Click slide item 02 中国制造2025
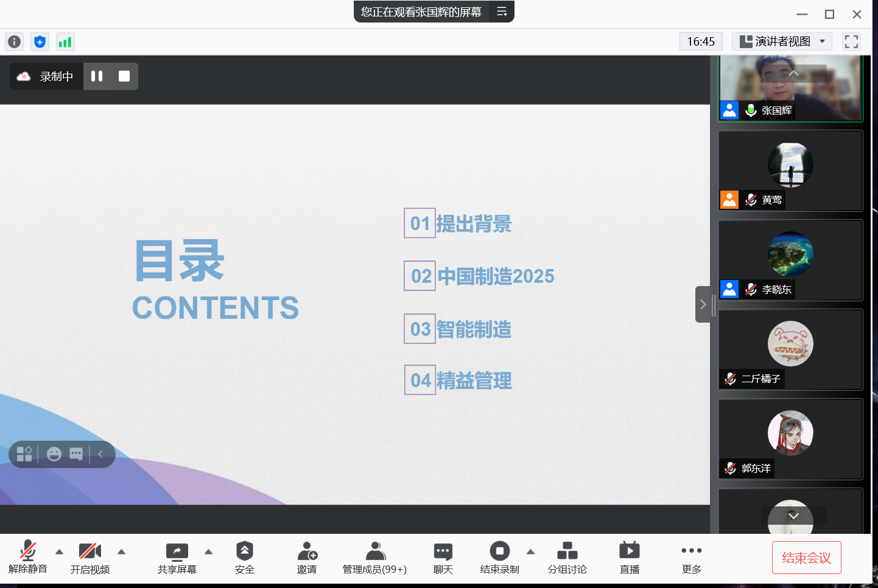Screen dimensions: 878x588 pos(479,276)
